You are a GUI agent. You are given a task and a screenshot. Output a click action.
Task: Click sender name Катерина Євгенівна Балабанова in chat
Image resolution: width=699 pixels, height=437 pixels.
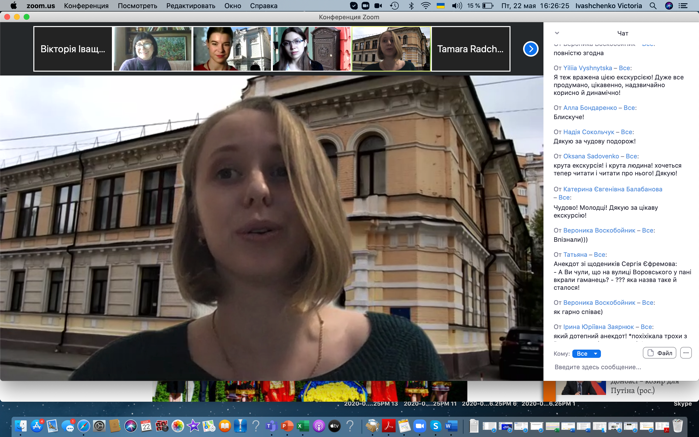pos(613,189)
